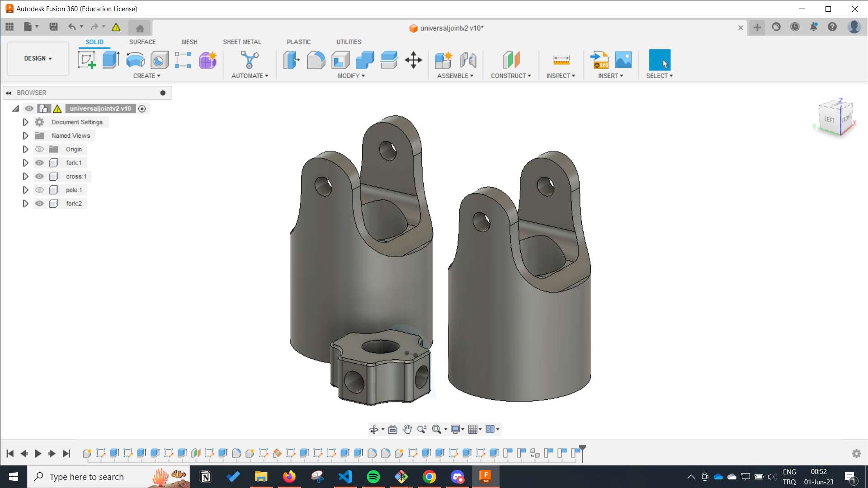Open the CONSTRUCT dropdown menu
The image size is (868, 488).
(511, 76)
